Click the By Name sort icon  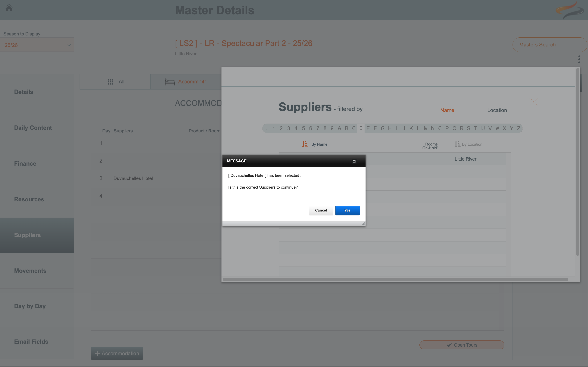point(305,144)
